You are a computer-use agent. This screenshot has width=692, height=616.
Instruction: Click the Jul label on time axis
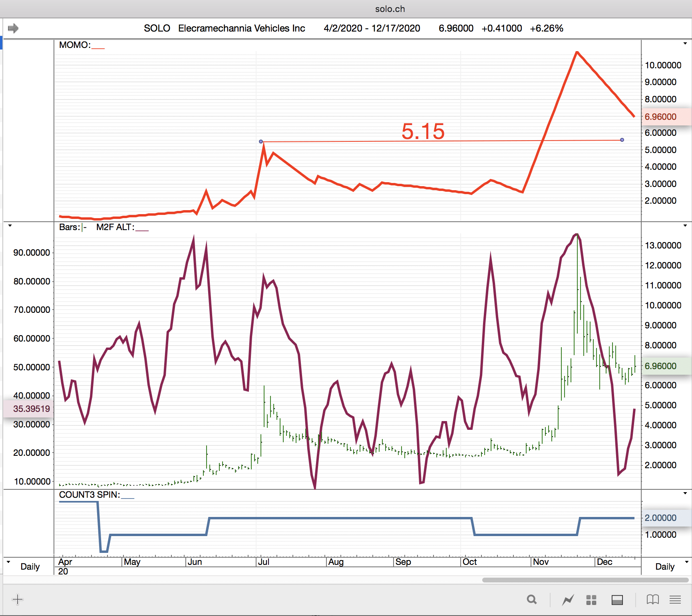264,562
